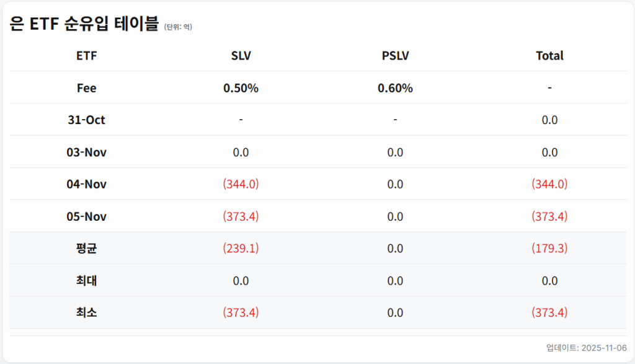This screenshot has width=635, height=364.
Task: Click the SLV average value (239.1)
Action: 241,249
